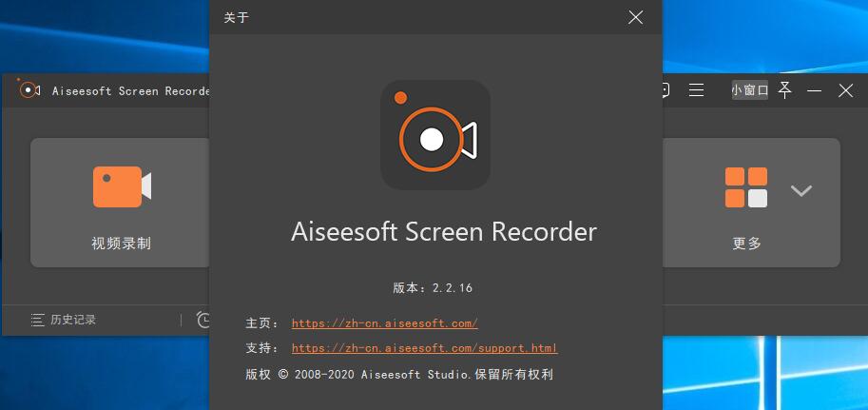The image size is (868, 410).
Task: Click the orange video camera icon
Action: point(122,186)
